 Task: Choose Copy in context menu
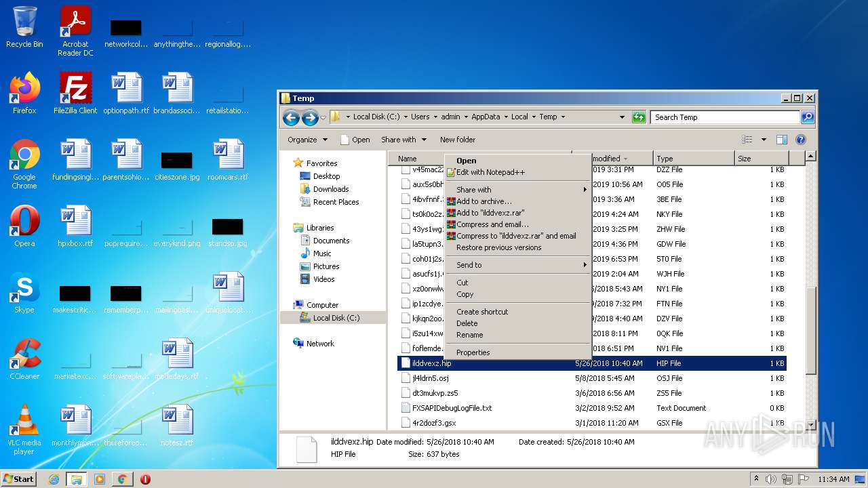click(x=517, y=294)
